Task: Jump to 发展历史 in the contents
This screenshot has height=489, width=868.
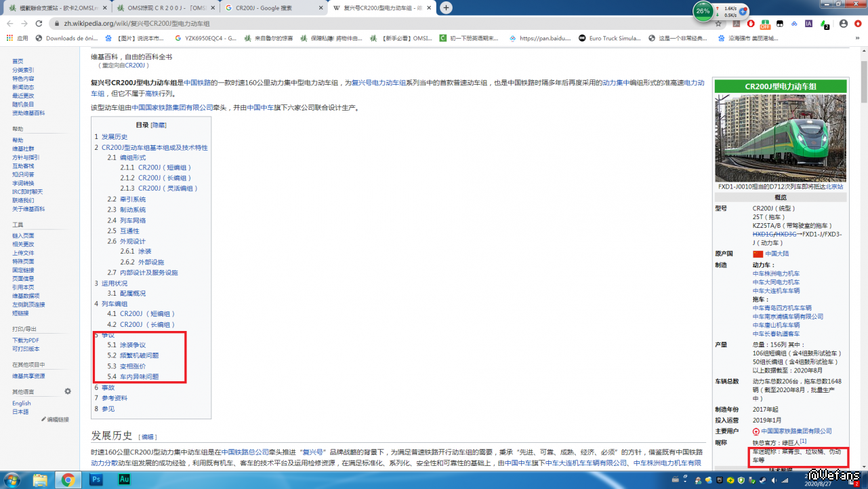Action: coord(115,136)
